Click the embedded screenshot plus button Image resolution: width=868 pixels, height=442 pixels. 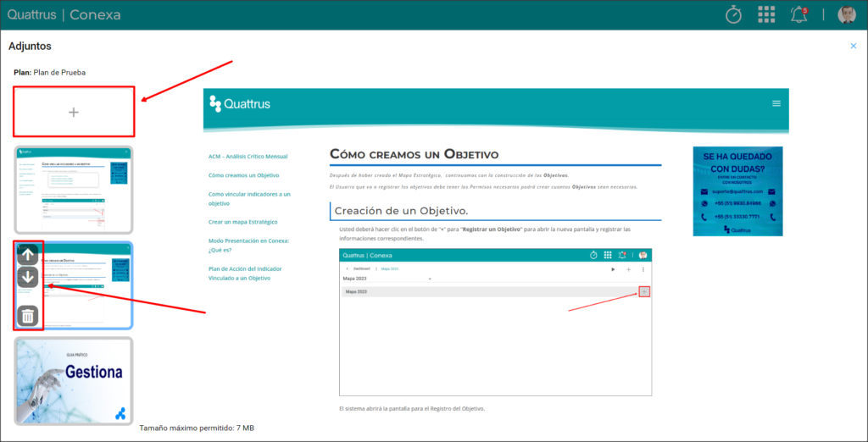644,291
